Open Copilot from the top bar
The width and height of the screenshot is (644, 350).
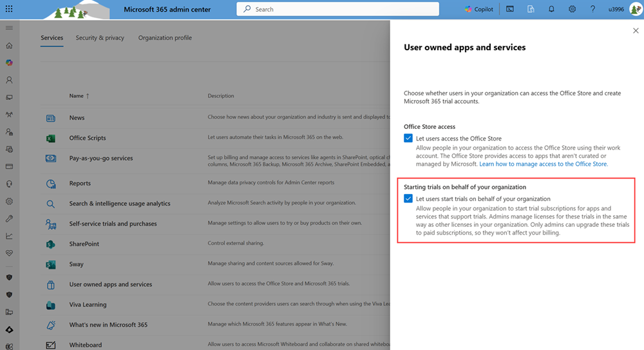pyautogui.click(x=478, y=10)
